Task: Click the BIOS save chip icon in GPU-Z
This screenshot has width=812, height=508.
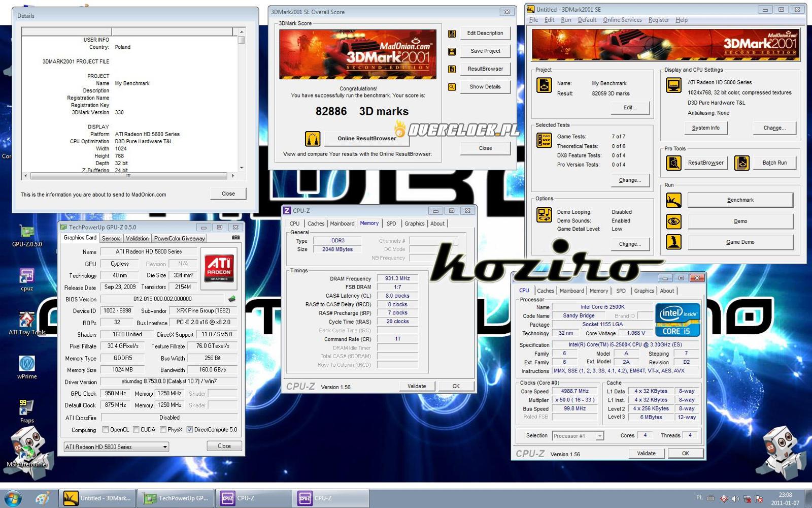Action: [232, 299]
